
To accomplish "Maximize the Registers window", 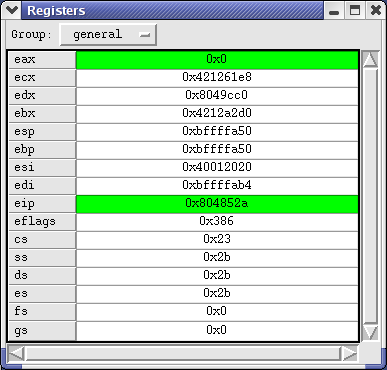I will 355,11.
